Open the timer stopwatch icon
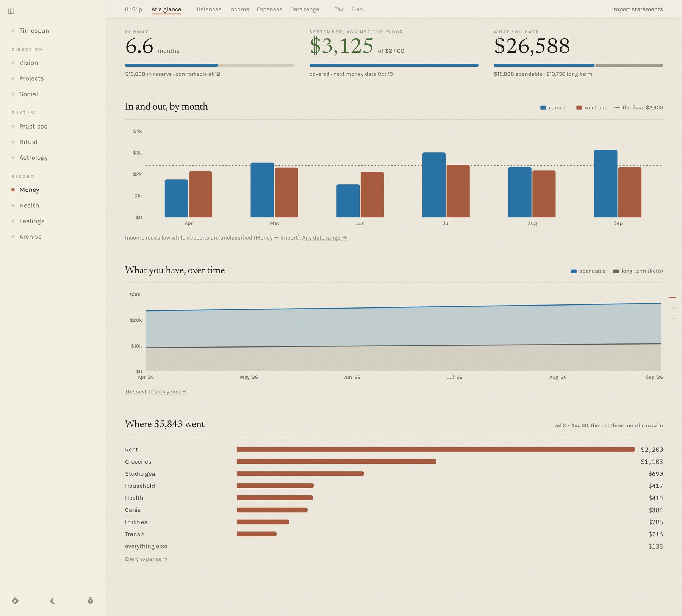The height and width of the screenshot is (616, 682). pyautogui.click(x=91, y=600)
